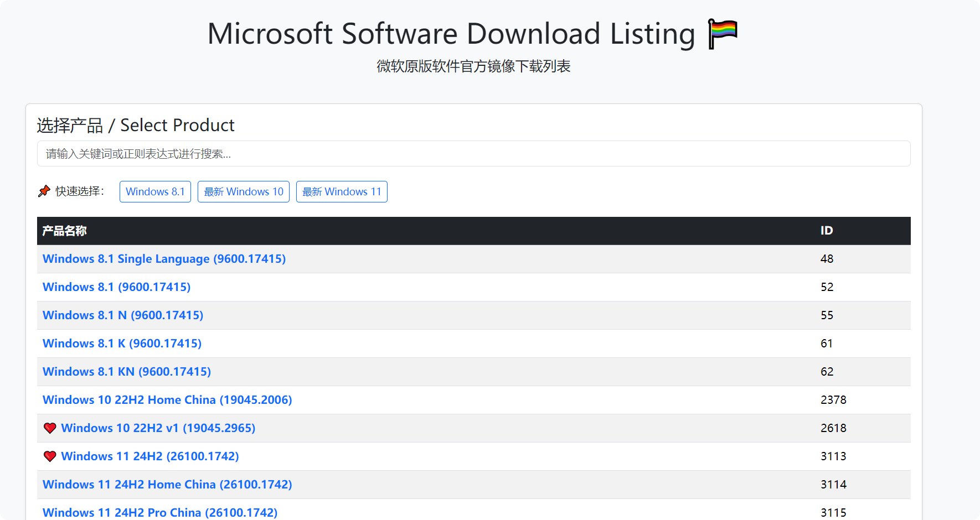Click the 快速选择 label
Image resolution: width=980 pixels, height=520 pixels.
[x=79, y=191]
